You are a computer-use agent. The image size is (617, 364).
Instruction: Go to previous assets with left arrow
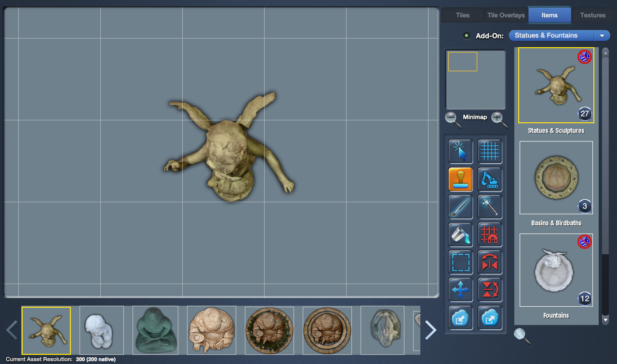click(x=12, y=330)
